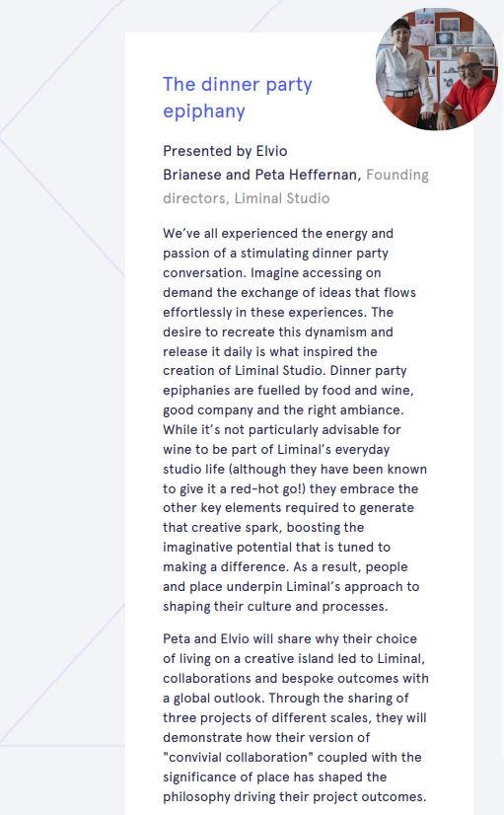This screenshot has height=815, width=504.
Task: Click the line 'philosophy driving their project outcomes.'
Action: pos(295,796)
